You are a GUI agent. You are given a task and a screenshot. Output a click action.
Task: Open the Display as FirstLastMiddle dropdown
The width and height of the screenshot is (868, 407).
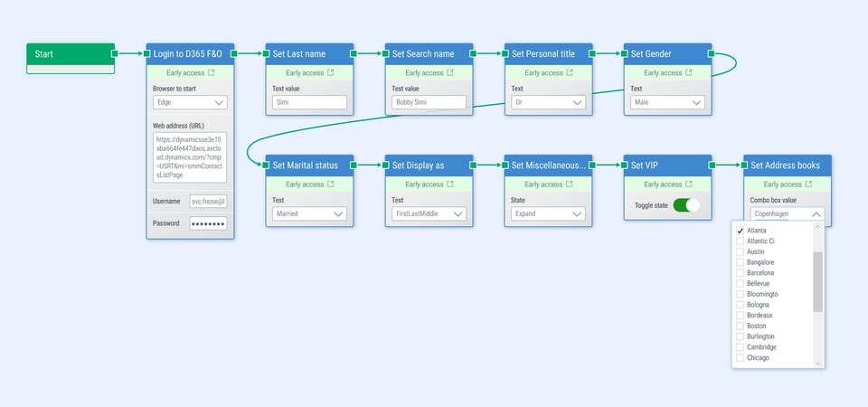429,213
